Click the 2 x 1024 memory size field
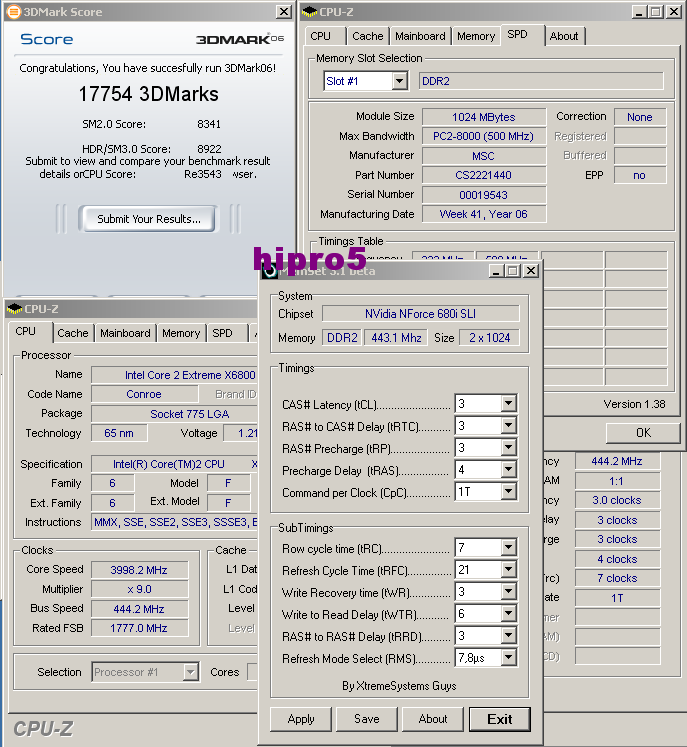The width and height of the screenshot is (687, 747). [489, 338]
